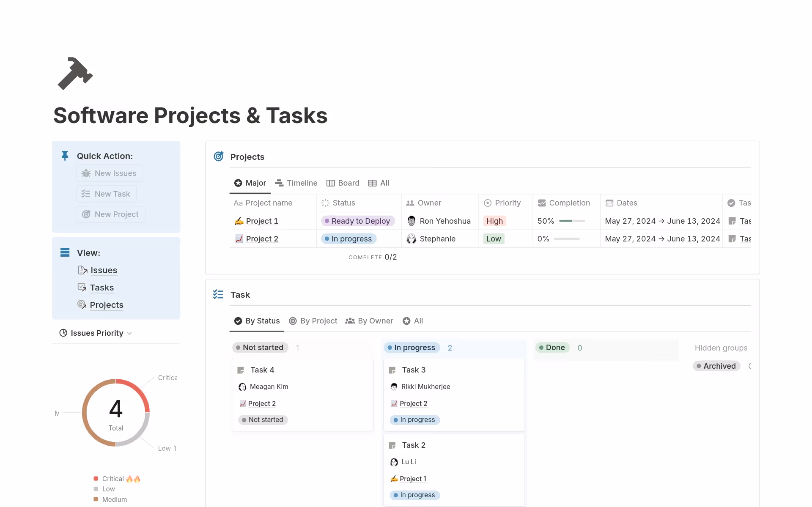Click the people icon in the Owner column header
The image size is (812, 507).
click(409, 203)
